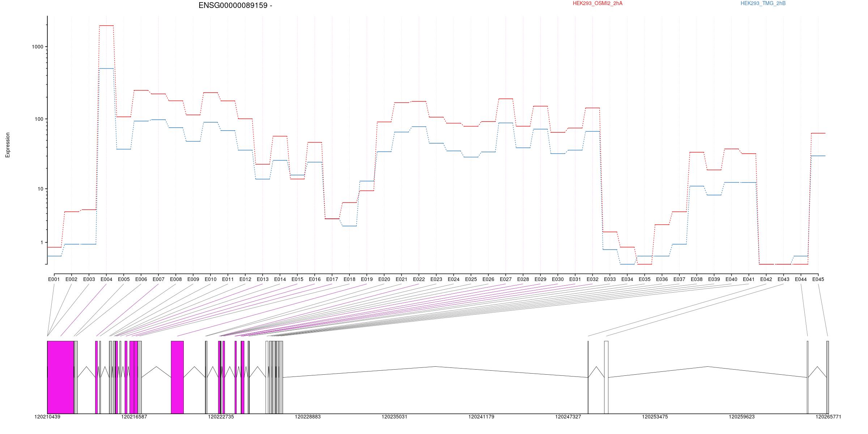This screenshot has width=868, height=434.
Task: Click exon label E025
Action: (x=471, y=279)
